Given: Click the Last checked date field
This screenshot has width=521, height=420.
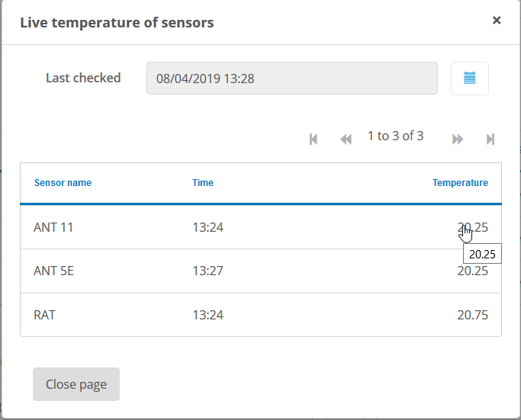Looking at the screenshot, I should (291, 78).
